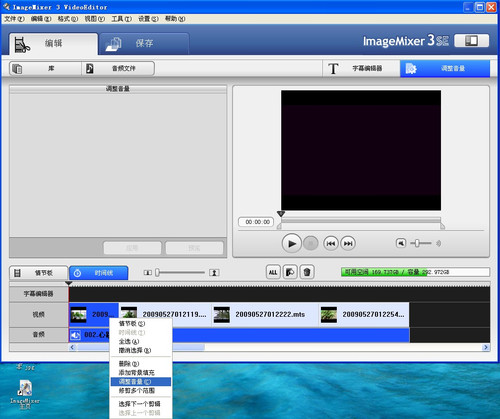
Task: Open the 字幕编辑器 subtitle editor with T icon
Action: click(x=361, y=69)
